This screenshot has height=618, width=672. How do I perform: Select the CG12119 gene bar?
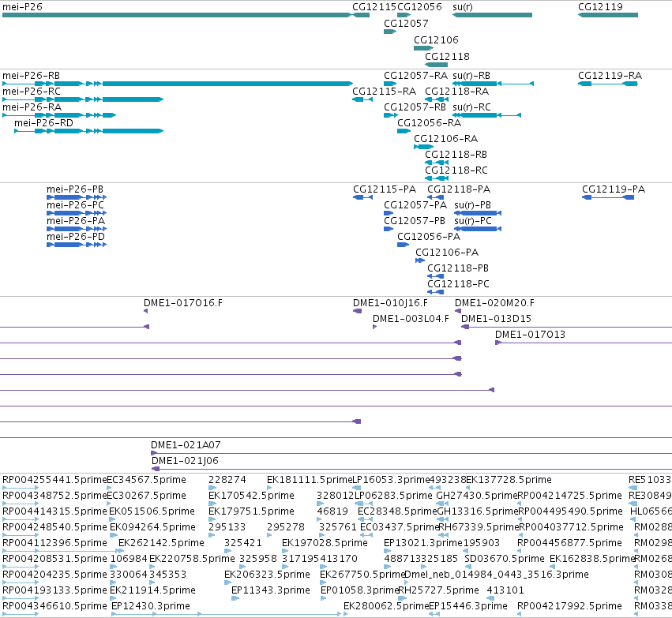(608, 16)
